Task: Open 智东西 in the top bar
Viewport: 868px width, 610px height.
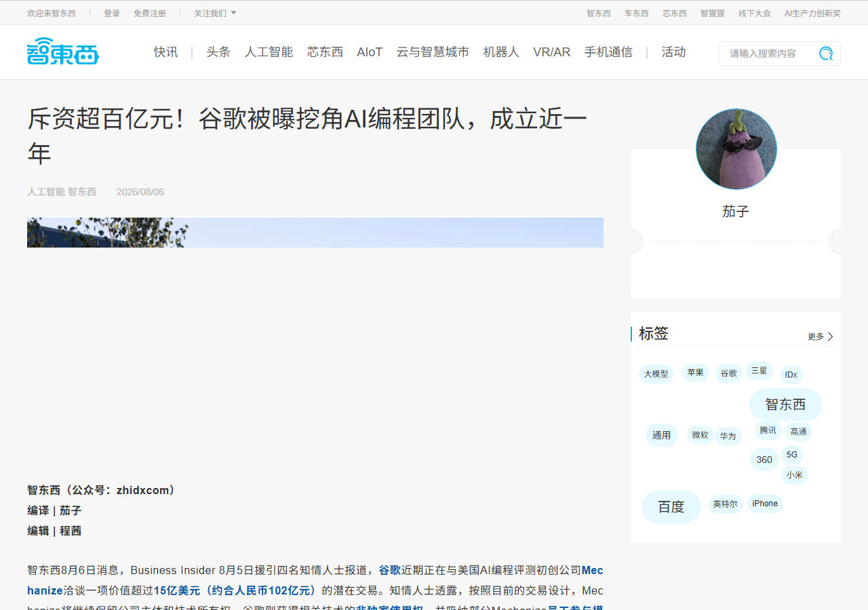Action: click(599, 13)
